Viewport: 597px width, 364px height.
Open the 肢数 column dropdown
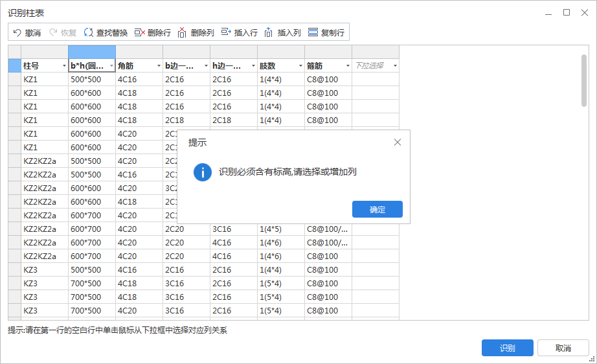(x=300, y=66)
